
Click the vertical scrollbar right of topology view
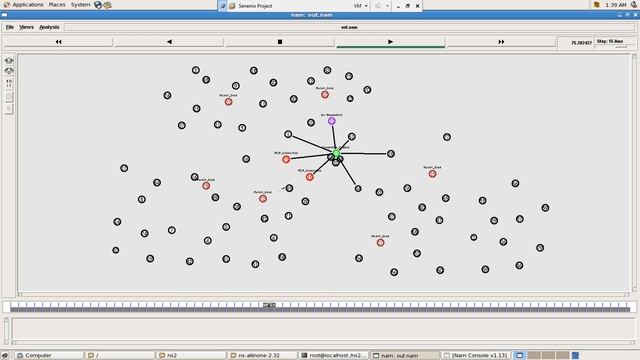(634, 173)
